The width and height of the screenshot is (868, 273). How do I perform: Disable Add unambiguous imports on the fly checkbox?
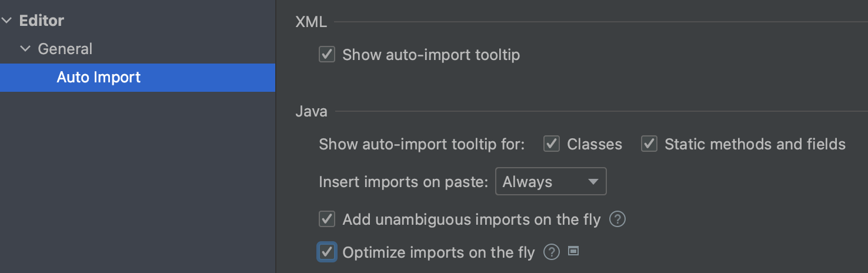click(x=327, y=219)
